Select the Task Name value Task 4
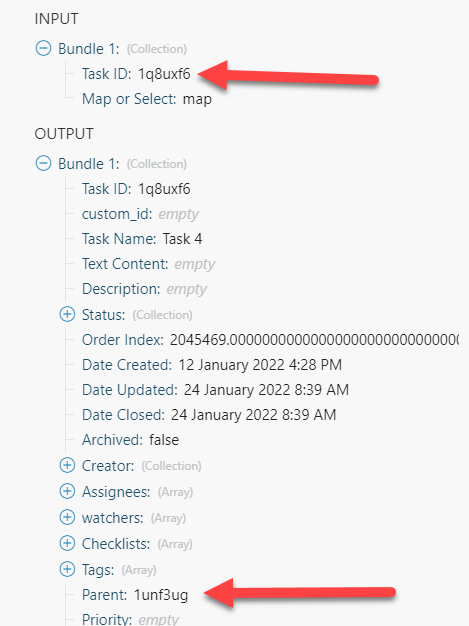This screenshot has width=469, height=626. click(182, 239)
